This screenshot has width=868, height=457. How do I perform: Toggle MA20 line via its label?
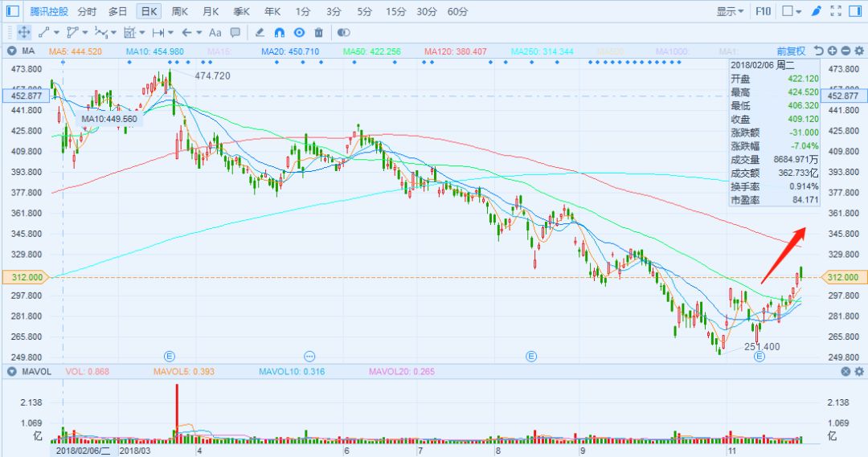pyautogui.click(x=290, y=51)
